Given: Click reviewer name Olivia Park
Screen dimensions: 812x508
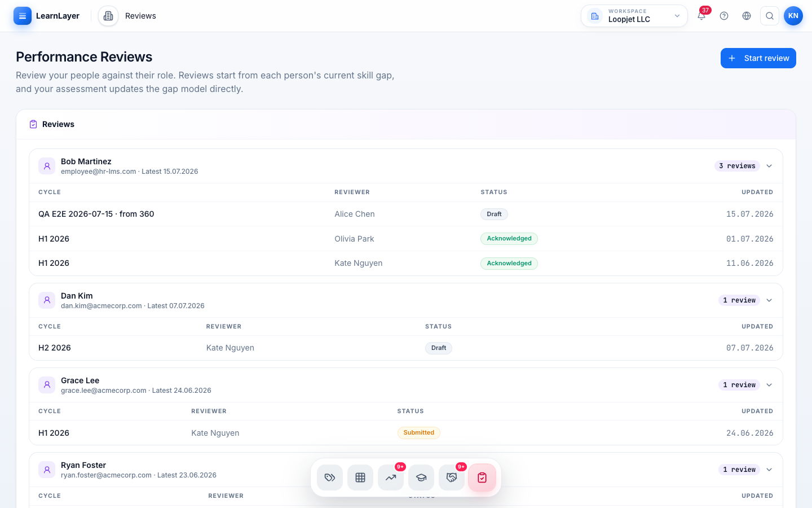Looking at the screenshot, I should click(x=354, y=239).
